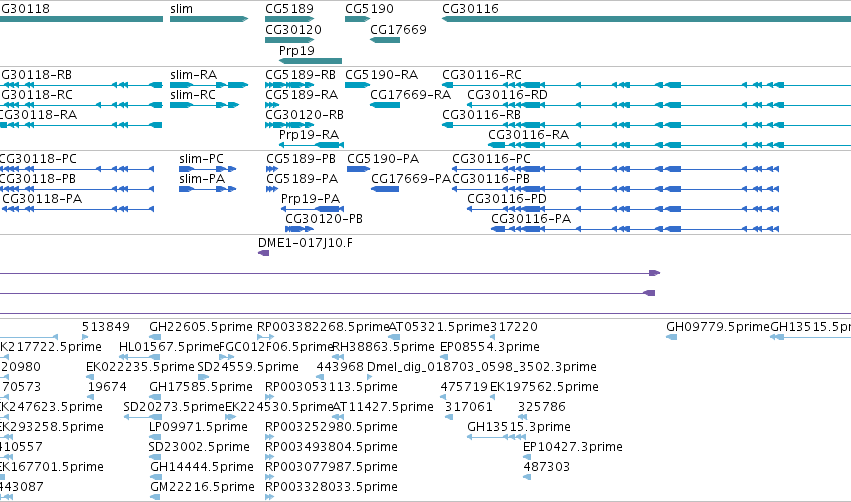Select the GH17585.5prime EST label
This screenshot has height=502, width=851.
[201, 387]
